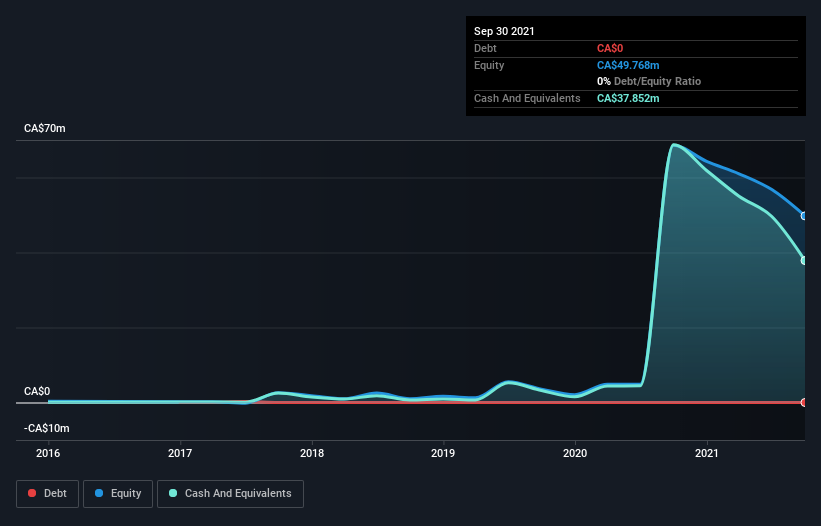Viewport: 821px width, 526px height.
Task: Click the 2019 axis label
Action: click(x=443, y=453)
